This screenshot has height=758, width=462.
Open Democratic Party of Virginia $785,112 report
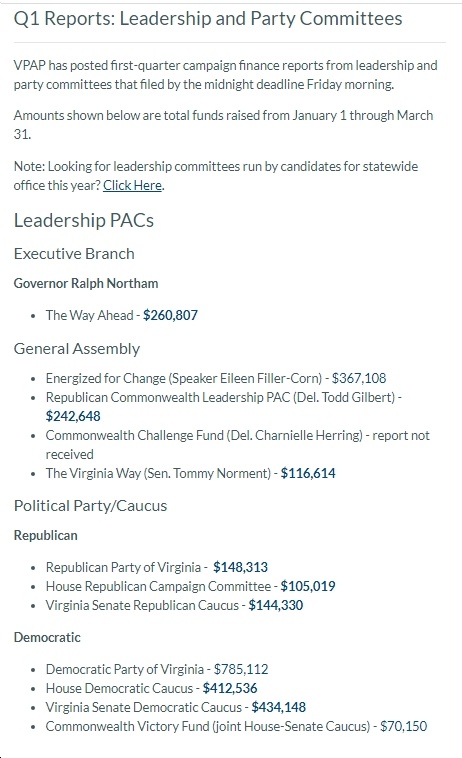241,669
